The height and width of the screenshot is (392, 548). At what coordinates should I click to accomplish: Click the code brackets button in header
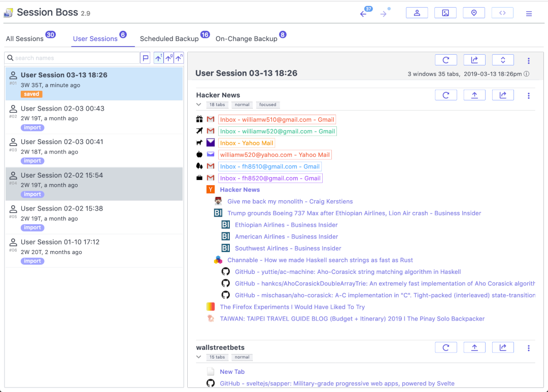coord(502,13)
